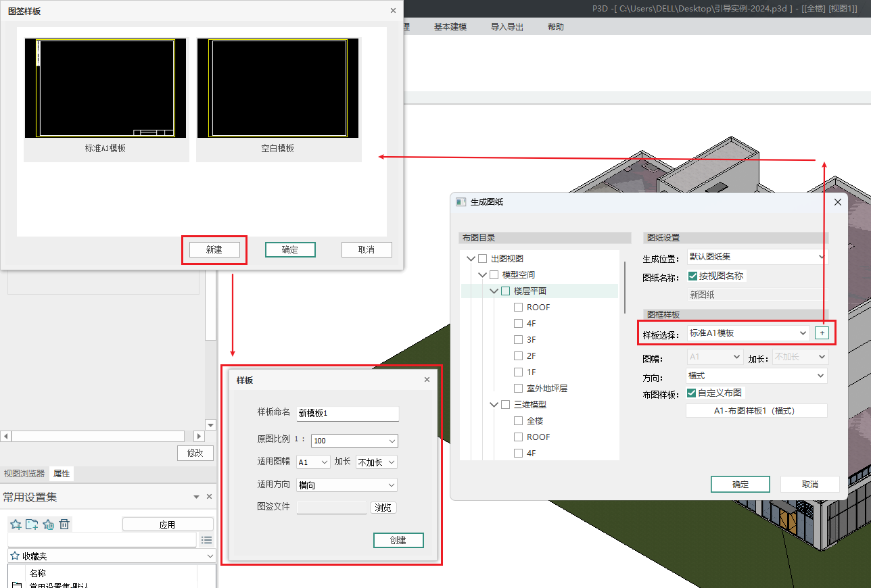Viewport: 871px width, 588px height.
Task: Open the 基本建模 menu
Action: (x=450, y=27)
